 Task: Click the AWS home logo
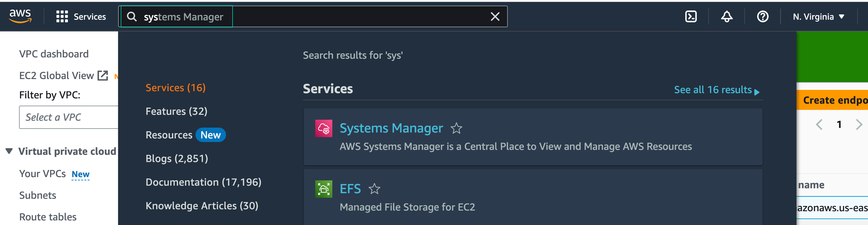pos(21,16)
